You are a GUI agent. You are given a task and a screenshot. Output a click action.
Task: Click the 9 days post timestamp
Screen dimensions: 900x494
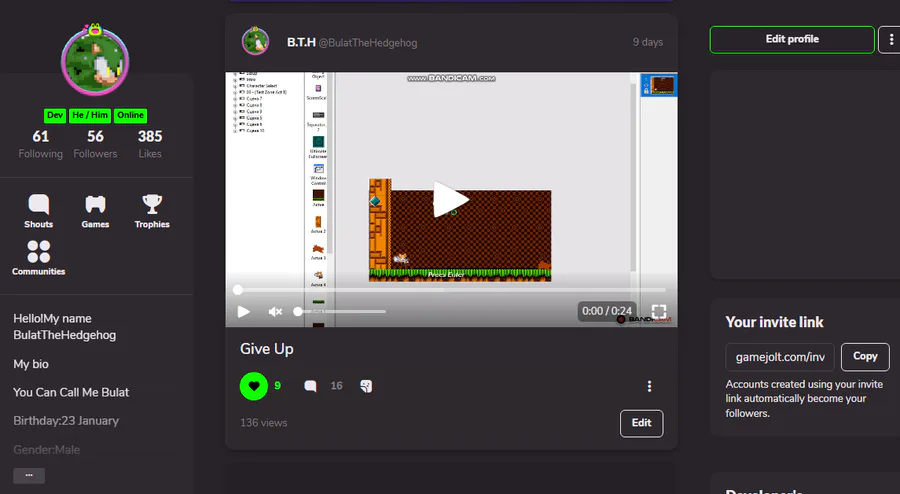tap(648, 42)
